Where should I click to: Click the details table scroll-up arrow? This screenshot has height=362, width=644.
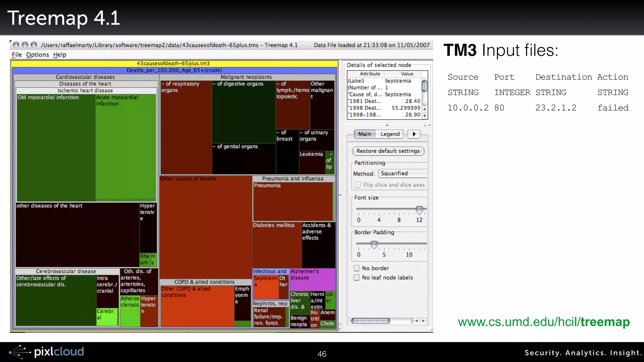click(x=425, y=109)
